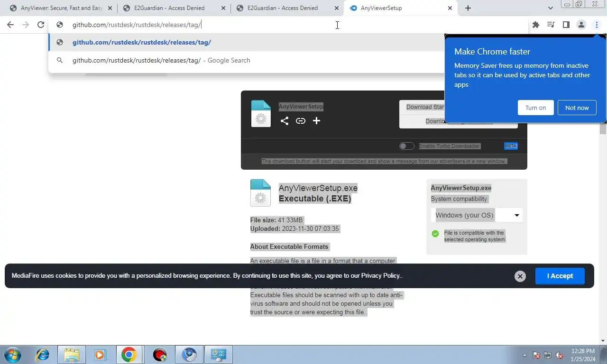Click the taskbar clock showing 12:28 PM

[x=583, y=355]
